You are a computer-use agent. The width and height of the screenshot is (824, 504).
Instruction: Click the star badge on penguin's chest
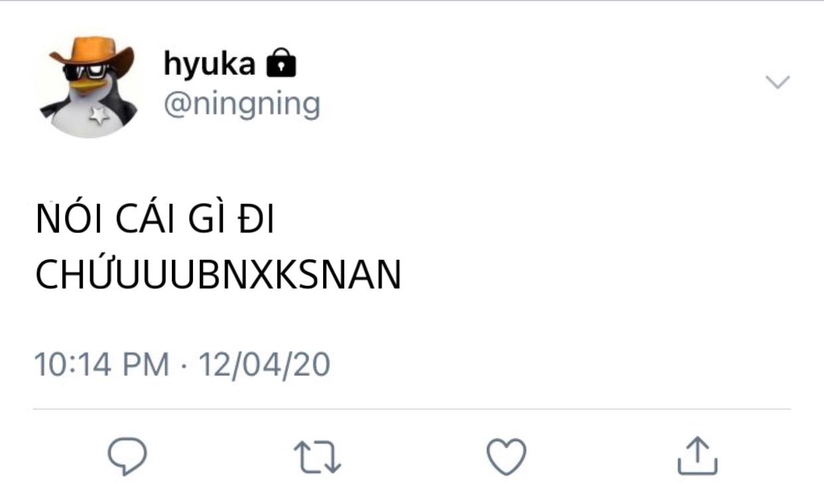pyautogui.click(x=100, y=115)
